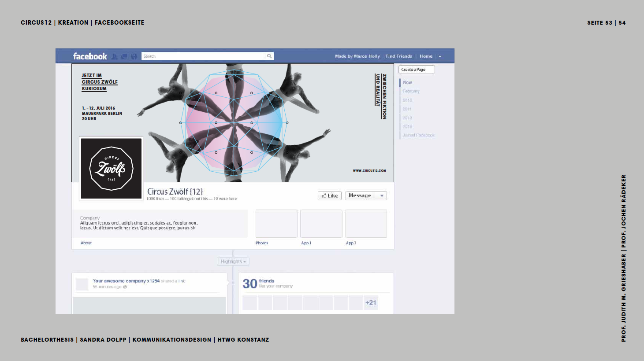Open notifications globe icon in header

134,56
